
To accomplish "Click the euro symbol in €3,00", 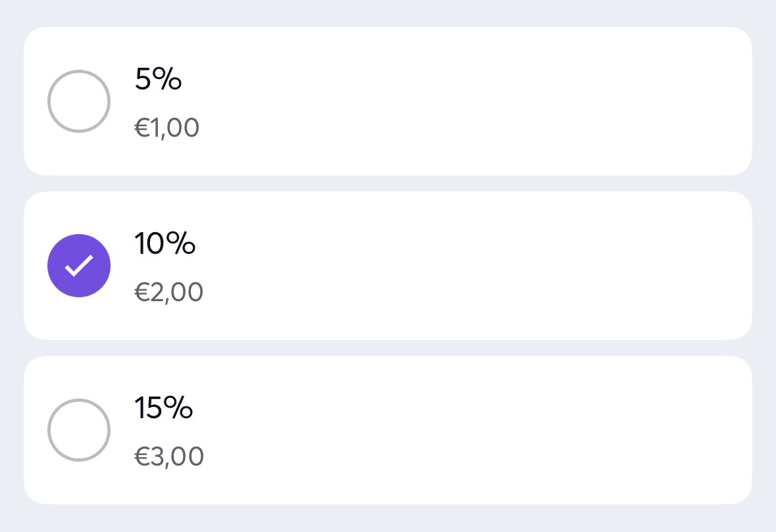I will [142, 457].
